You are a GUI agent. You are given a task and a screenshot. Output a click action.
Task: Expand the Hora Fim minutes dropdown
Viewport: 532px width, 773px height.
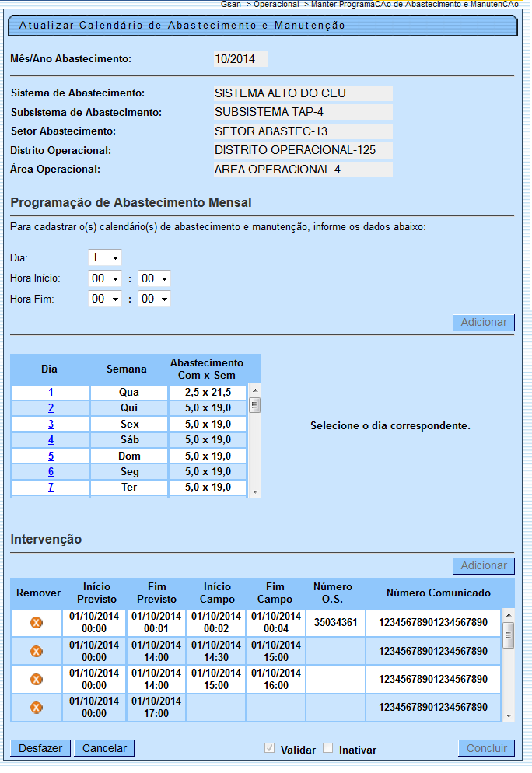point(154,299)
